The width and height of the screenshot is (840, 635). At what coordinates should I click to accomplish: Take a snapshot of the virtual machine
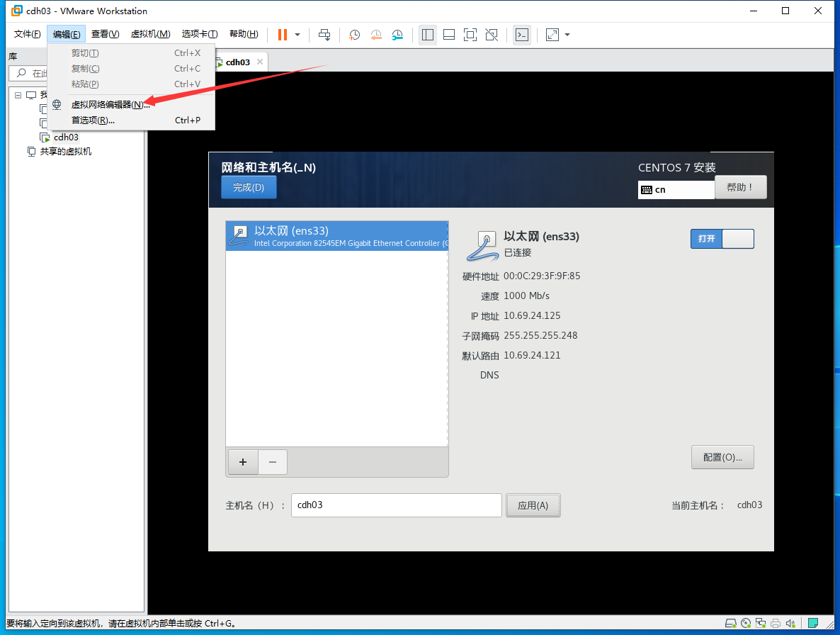(355, 34)
